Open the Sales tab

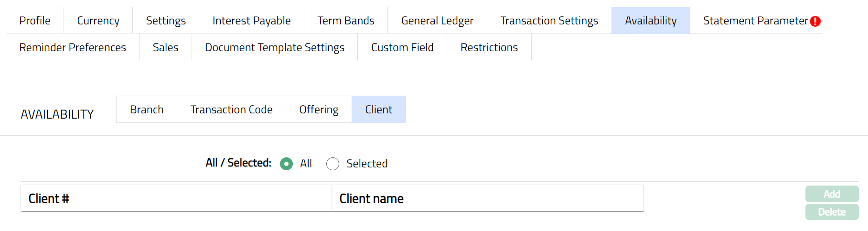point(165,47)
